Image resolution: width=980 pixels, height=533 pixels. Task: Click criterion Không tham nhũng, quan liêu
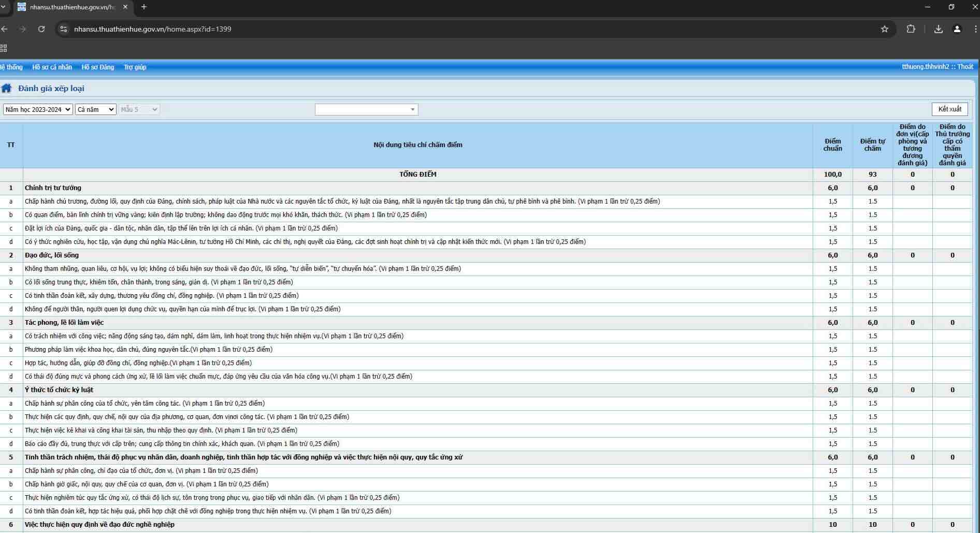click(x=243, y=268)
